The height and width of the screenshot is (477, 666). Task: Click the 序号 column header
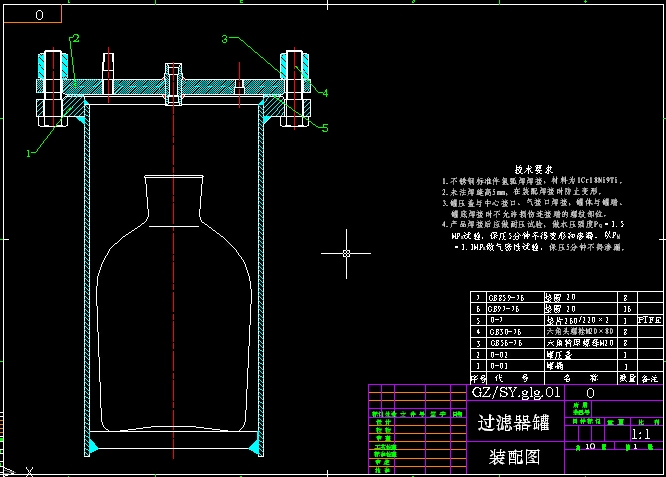pos(478,378)
